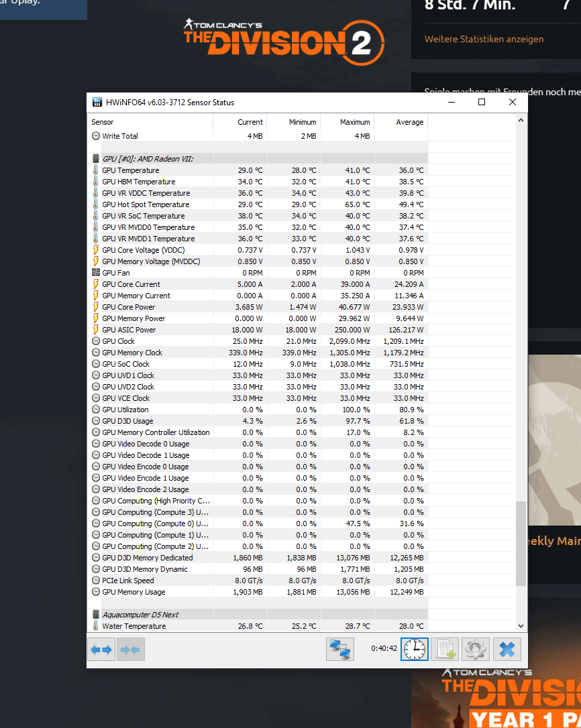This screenshot has height=728, width=581.
Task: Select 'GPU Memory Controller Utilization' row
Action: 258,432
